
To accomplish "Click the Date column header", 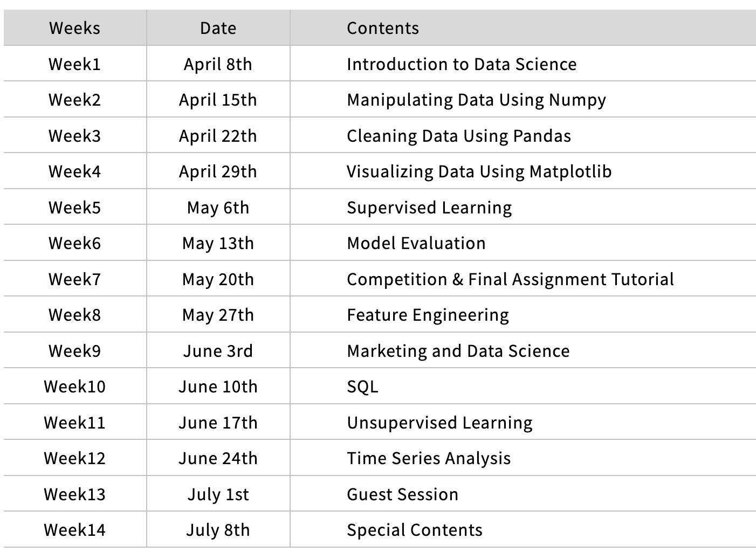I will [218, 28].
